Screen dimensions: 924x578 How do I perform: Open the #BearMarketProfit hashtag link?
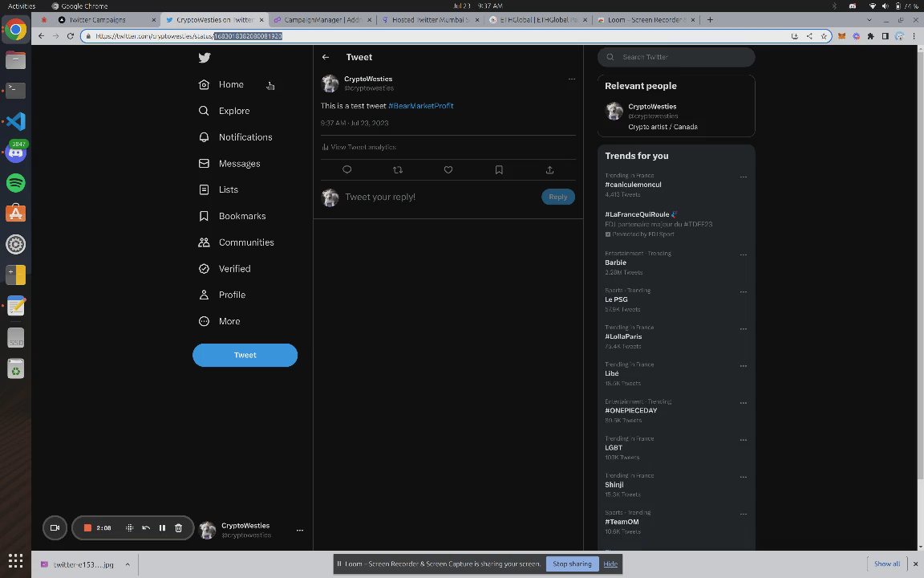coord(421,106)
